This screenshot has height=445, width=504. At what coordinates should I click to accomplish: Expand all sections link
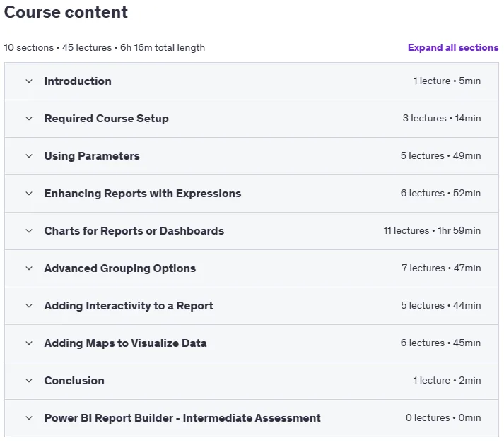click(453, 47)
